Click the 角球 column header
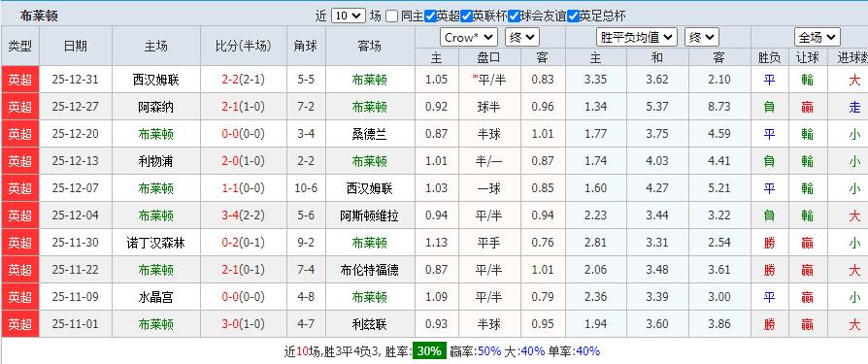 point(306,46)
